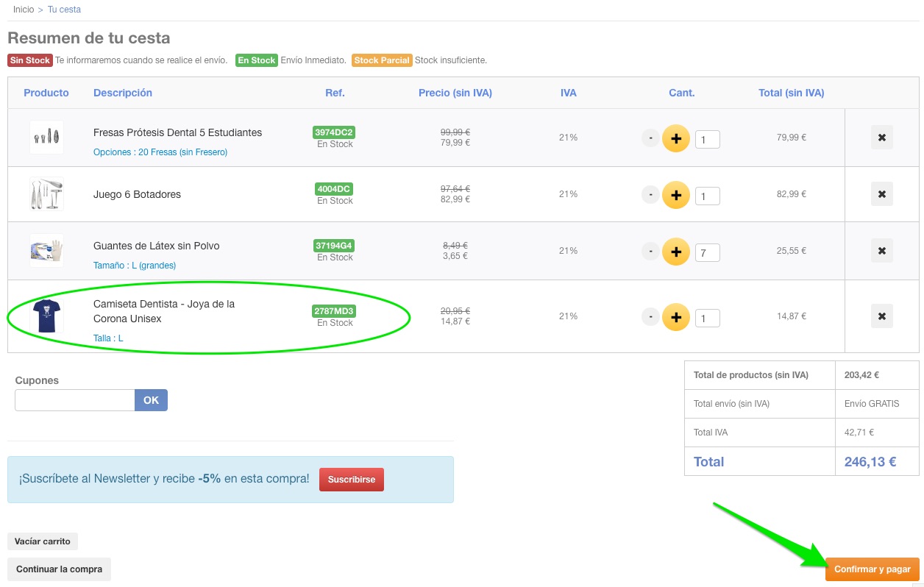
Task: Select Continuar la compra button
Action: click(x=59, y=569)
